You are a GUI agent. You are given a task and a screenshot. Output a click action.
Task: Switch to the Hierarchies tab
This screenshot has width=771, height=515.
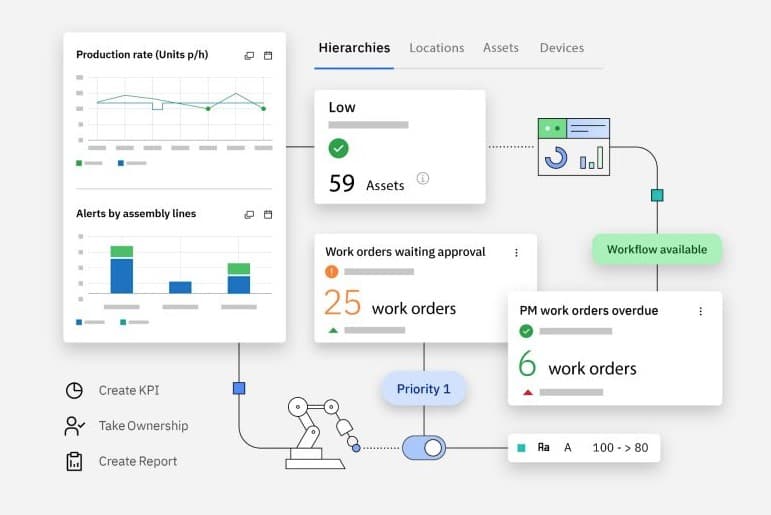354,48
